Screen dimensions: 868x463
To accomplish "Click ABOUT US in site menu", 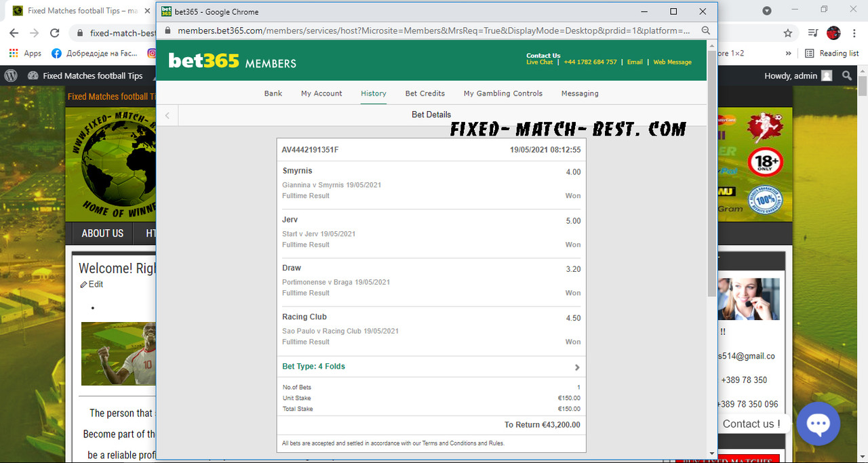I will (102, 233).
